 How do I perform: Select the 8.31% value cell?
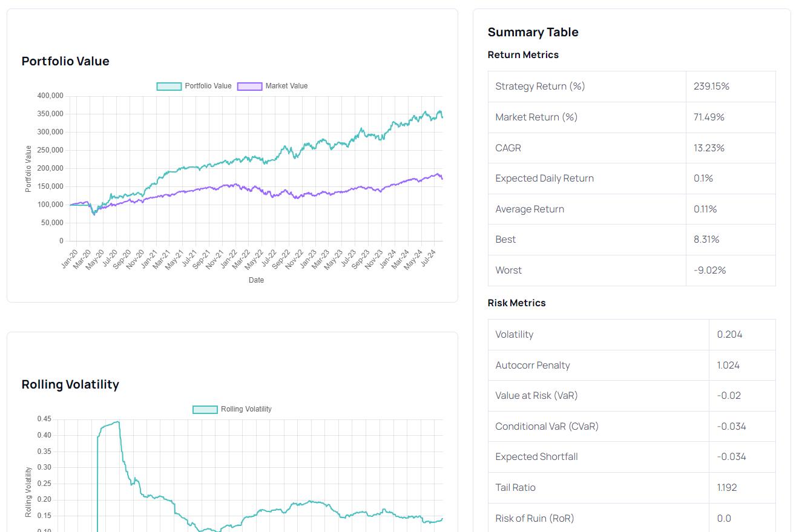click(x=731, y=240)
